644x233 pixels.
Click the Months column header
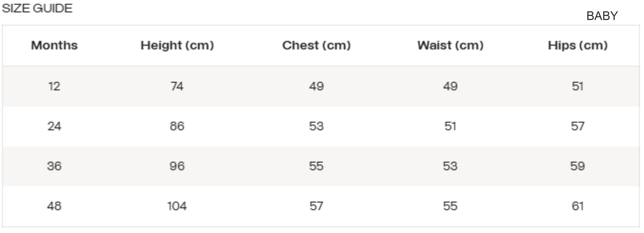coord(54,45)
